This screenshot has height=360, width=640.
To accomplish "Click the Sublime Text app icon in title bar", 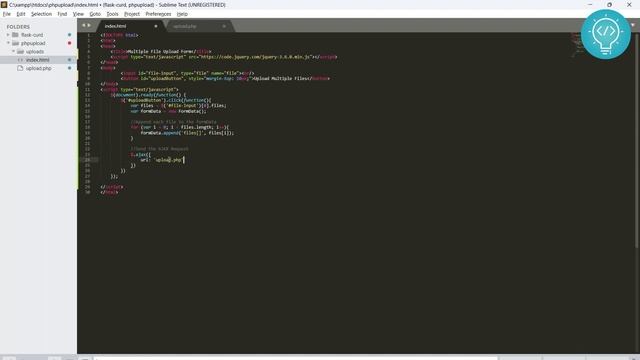I will point(4,4).
